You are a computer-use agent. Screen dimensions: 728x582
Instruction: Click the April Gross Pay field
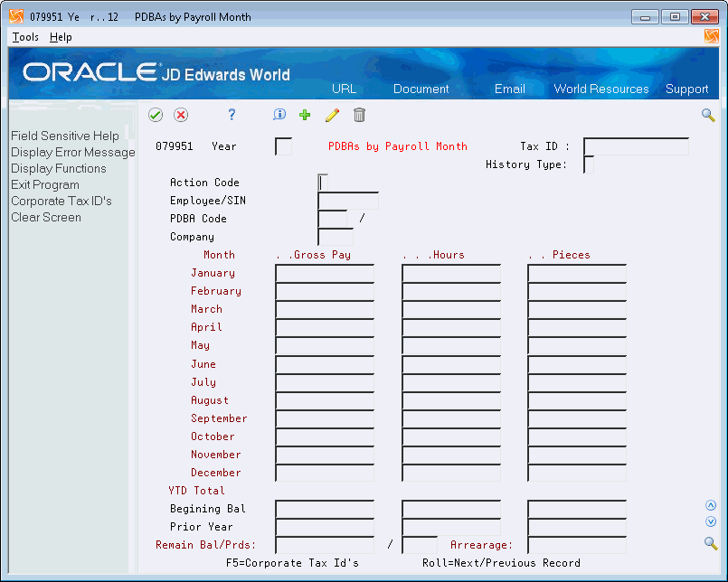pyautogui.click(x=325, y=328)
